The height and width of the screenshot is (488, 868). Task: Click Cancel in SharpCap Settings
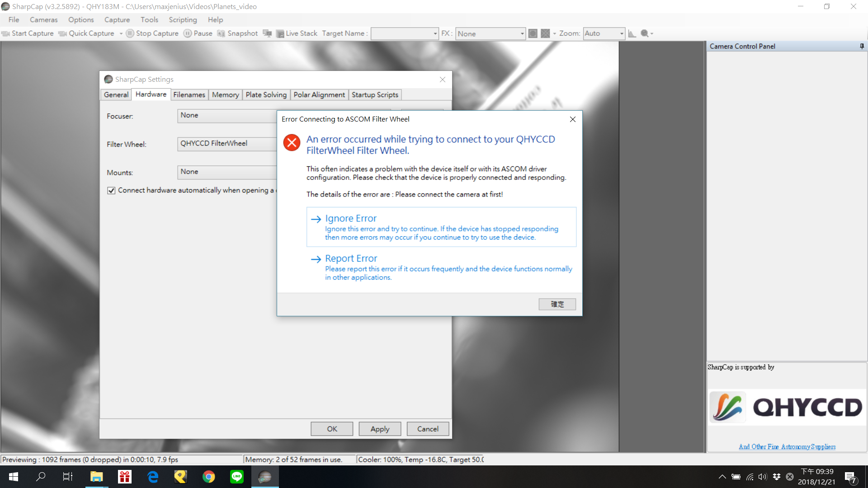[x=428, y=429]
